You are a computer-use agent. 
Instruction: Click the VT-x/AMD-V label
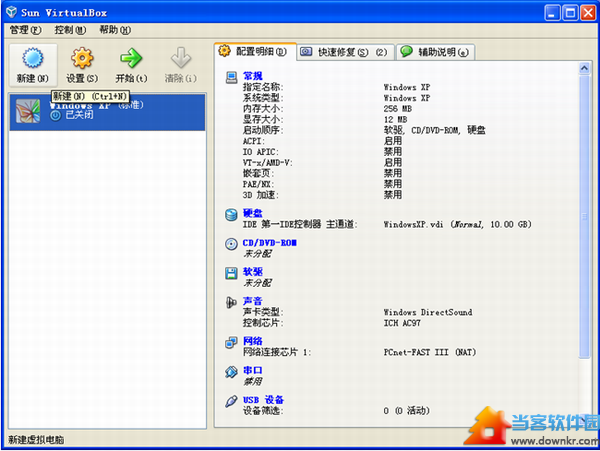[267, 163]
